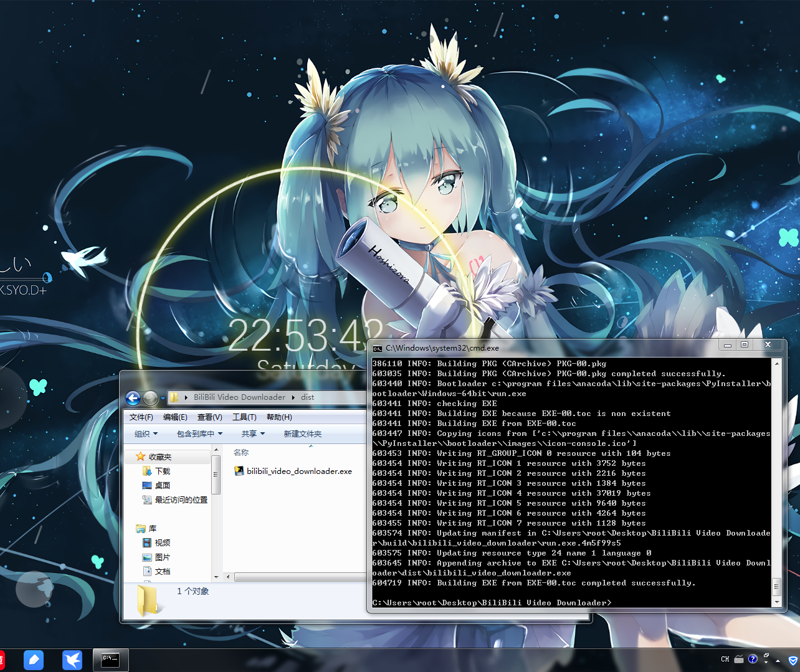Click the help question mark tray icon
This screenshot has width=800, height=672.
(753, 659)
